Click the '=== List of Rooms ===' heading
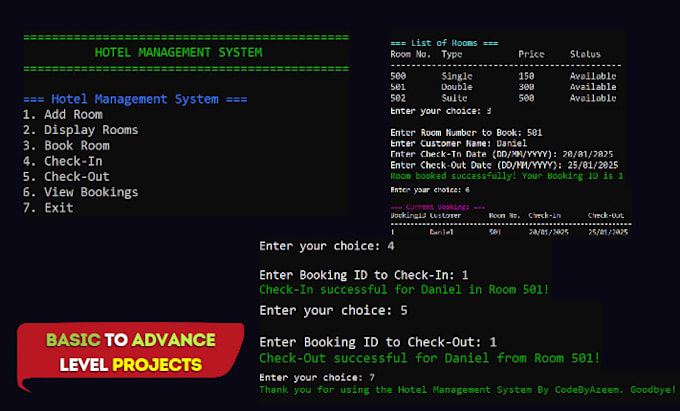Viewport: 680px width, 411px height. point(444,43)
